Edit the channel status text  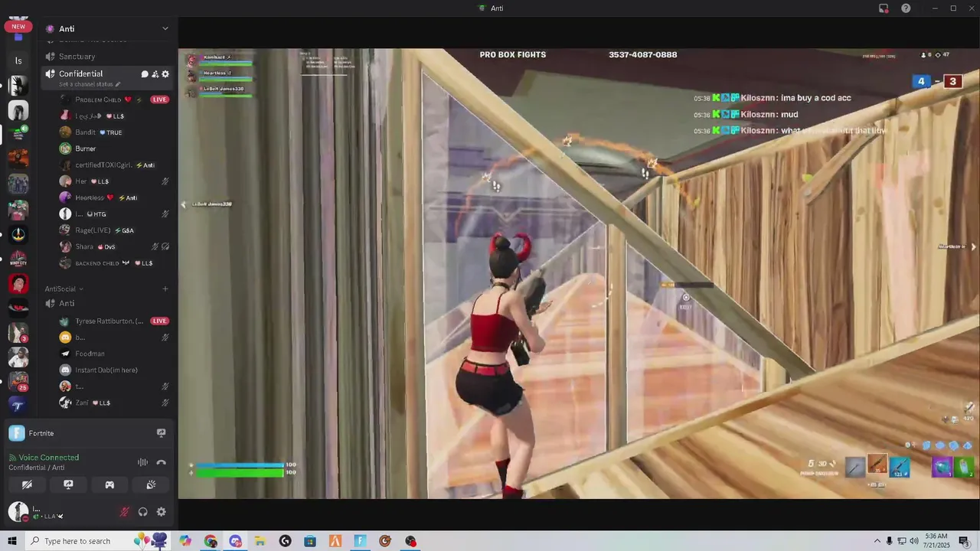pos(90,84)
